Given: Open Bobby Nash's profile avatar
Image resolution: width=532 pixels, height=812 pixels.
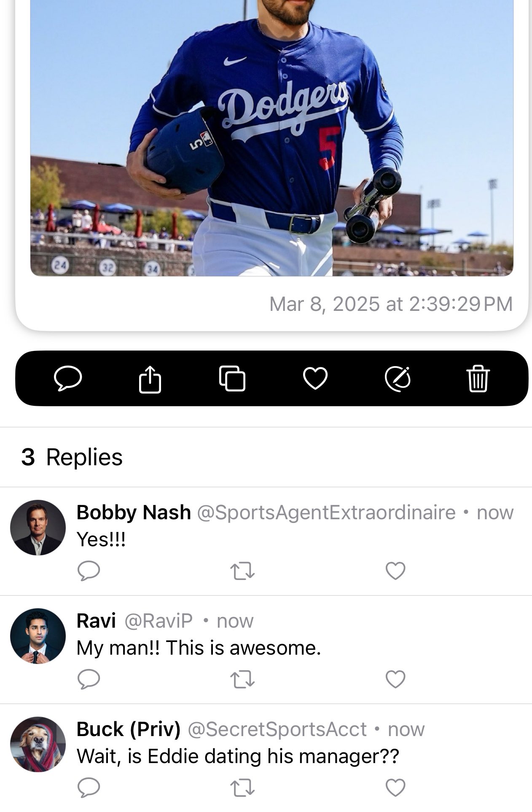Looking at the screenshot, I should coord(38,528).
